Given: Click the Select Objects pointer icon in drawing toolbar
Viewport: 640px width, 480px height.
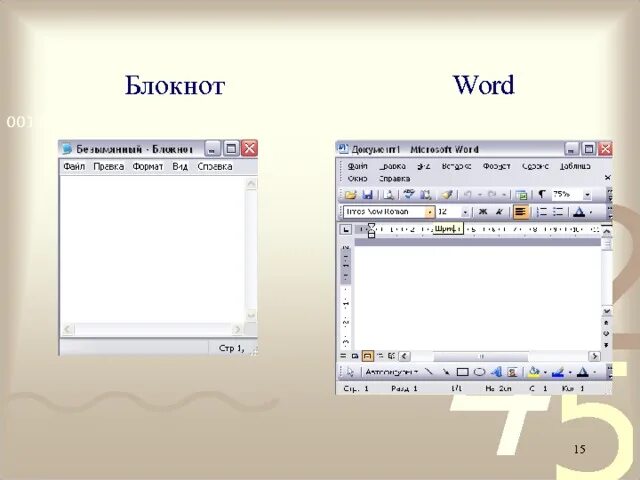Looking at the screenshot, I should 350,372.
